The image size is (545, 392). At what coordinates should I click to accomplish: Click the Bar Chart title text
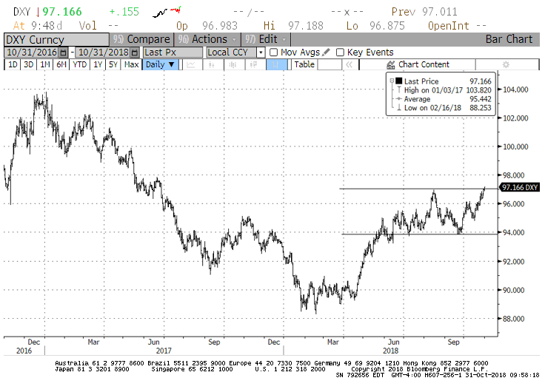click(509, 39)
